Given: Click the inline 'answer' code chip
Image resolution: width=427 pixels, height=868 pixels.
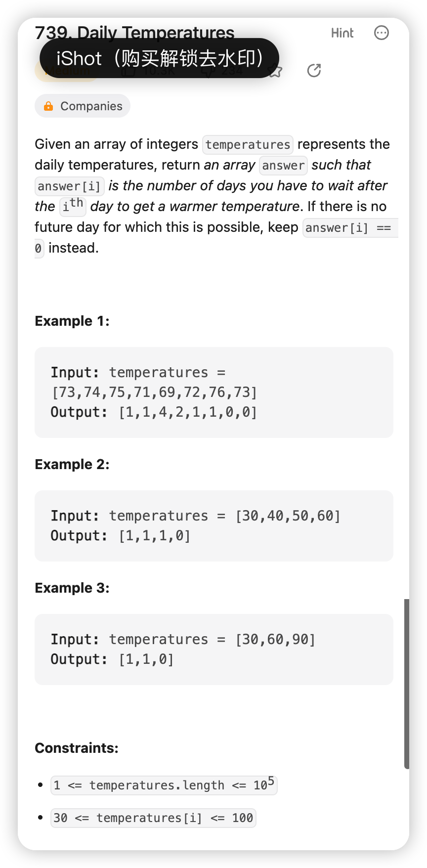Looking at the screenshot, I should pos(283,165).
